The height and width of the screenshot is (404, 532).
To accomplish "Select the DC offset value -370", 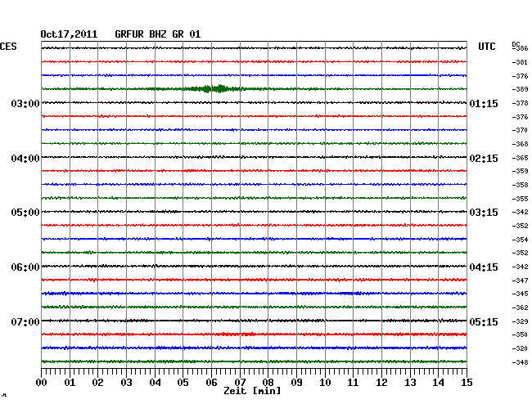I will click(x=520, y=130).
